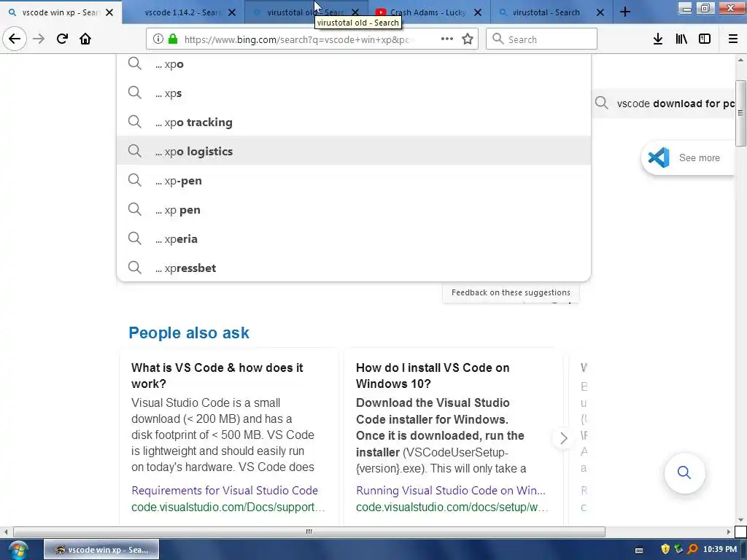Open 'How do I install VS Code on Windows 10?'
The height and width of the screenshot is (560, 747).
(x=432, y=376)
